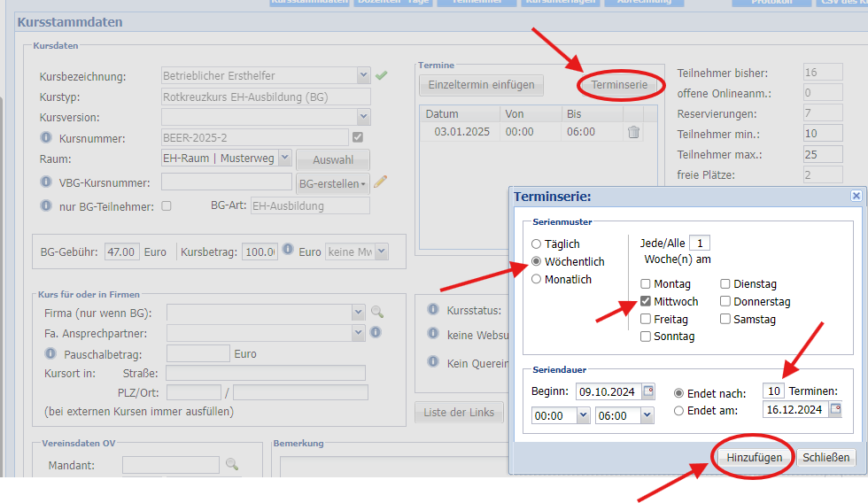Viewport: 868px width, 503px height.
Task: Choose the Endet am radio button
Action: point(679,410)
